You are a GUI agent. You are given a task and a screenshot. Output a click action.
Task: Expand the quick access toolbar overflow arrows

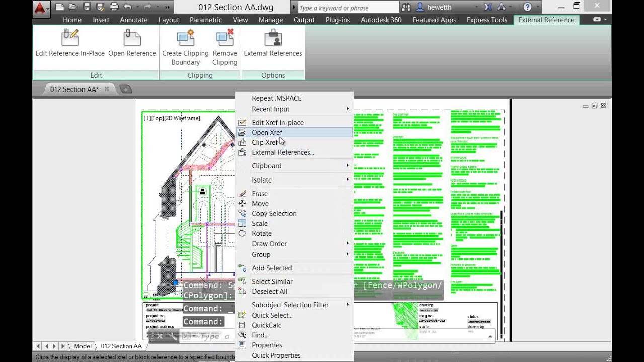coord(167,7)
